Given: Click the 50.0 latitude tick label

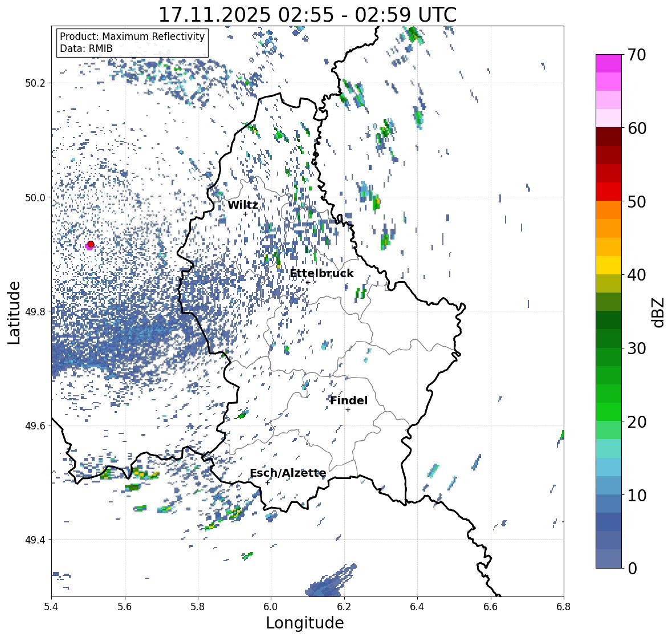Looking at the screenshot, I should [35, 198].
